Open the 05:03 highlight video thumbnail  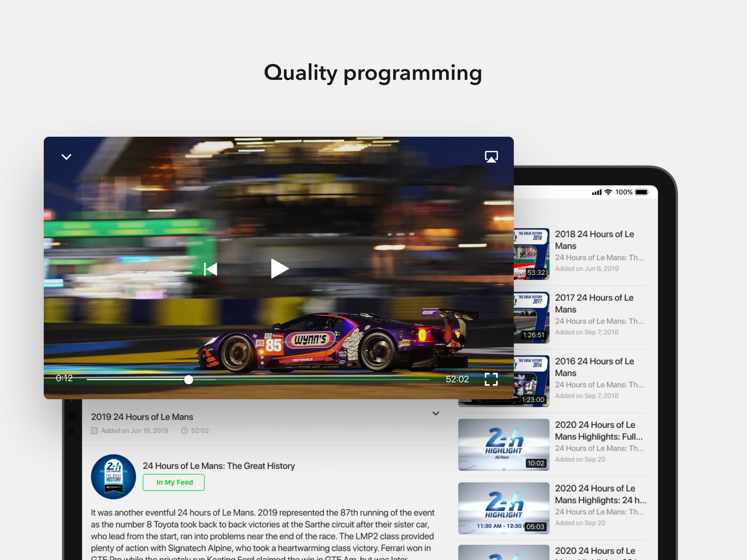pos(504,508)
